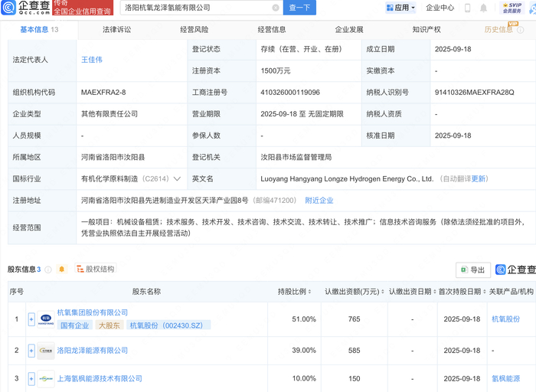The image size is (536, 392).
Task: Click the 杭氧集团 company logo thumbnail
Action: [x=46, y=318]
